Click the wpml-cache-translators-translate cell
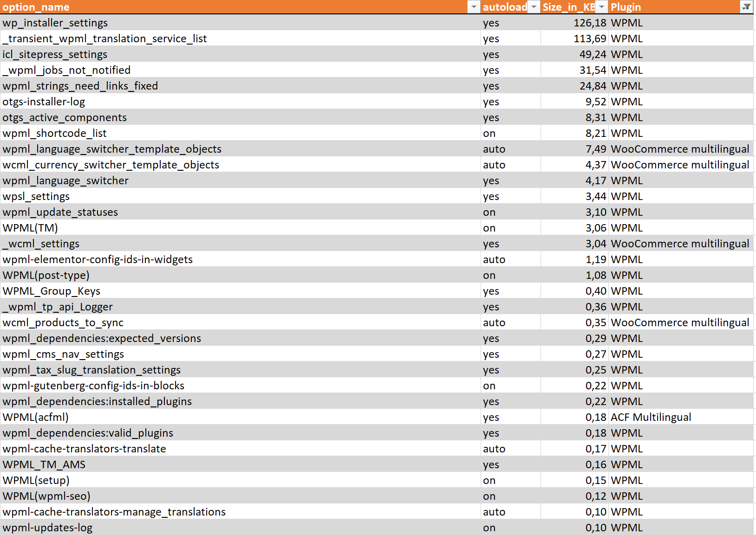756x535 pixels. tap(241, 449)
